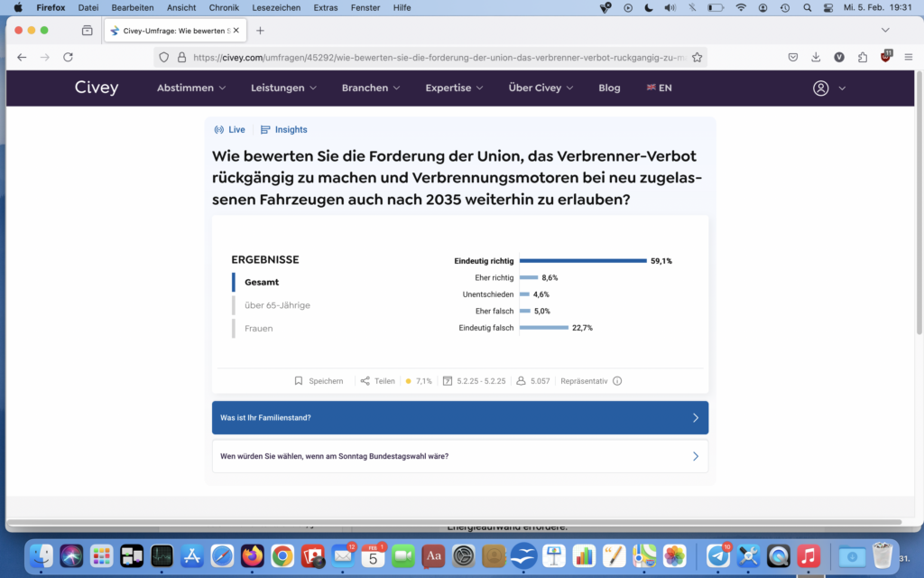Click the Teilen share icon
This screenshot has height=578, width=924.
pos(365,381)
